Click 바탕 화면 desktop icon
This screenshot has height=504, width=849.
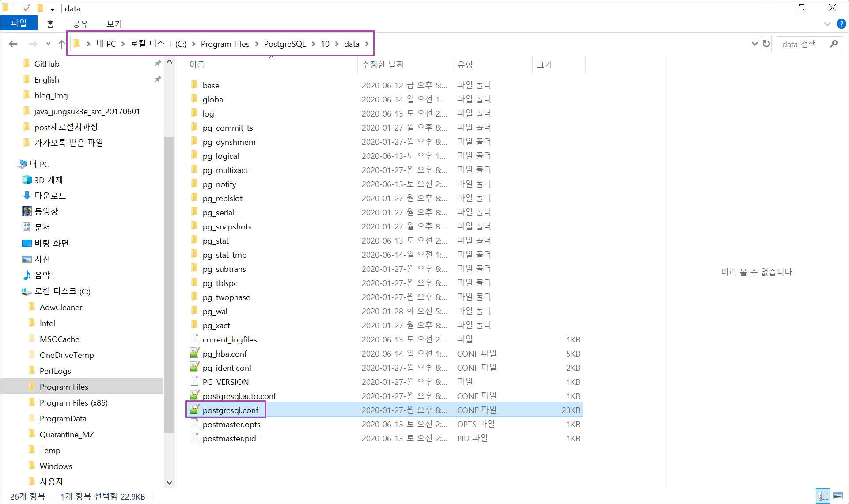[x=27, y=243]
